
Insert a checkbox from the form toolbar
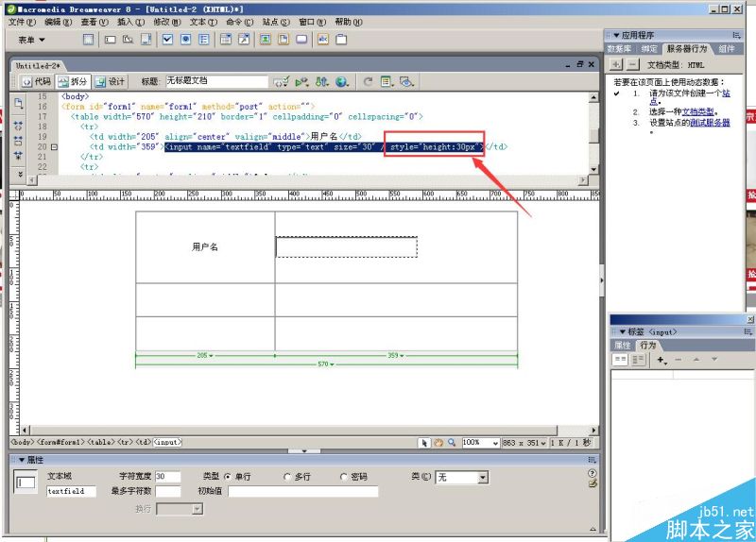[x=167, y=40]
